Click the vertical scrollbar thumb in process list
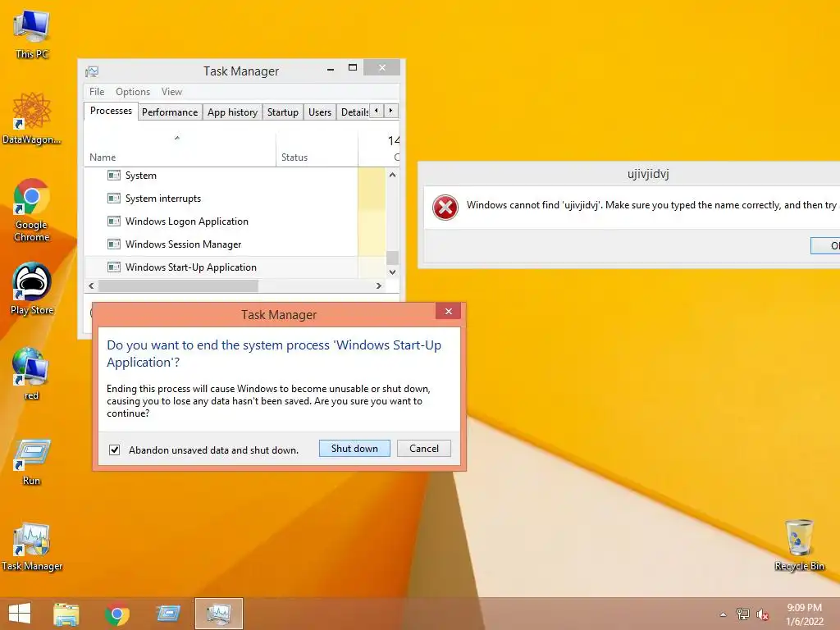 pos(392,258)
